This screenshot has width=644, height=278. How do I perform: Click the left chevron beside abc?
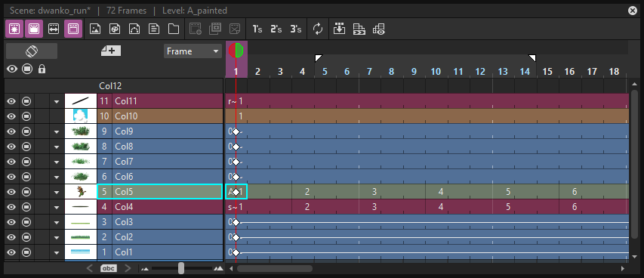tap(90, 268)
